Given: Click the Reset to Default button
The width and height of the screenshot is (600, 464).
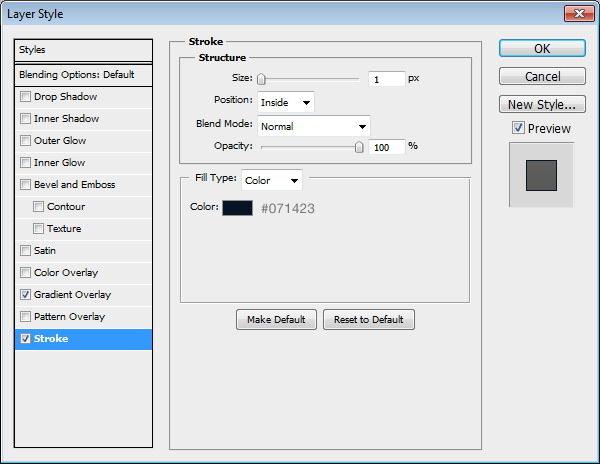Looking at the screenshot, I should (x=369, y=319).
